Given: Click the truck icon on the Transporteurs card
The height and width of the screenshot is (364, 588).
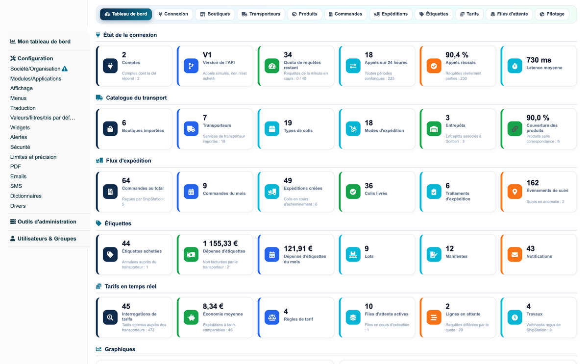Looking at the screenshot, I should click(x=191, y=129).
